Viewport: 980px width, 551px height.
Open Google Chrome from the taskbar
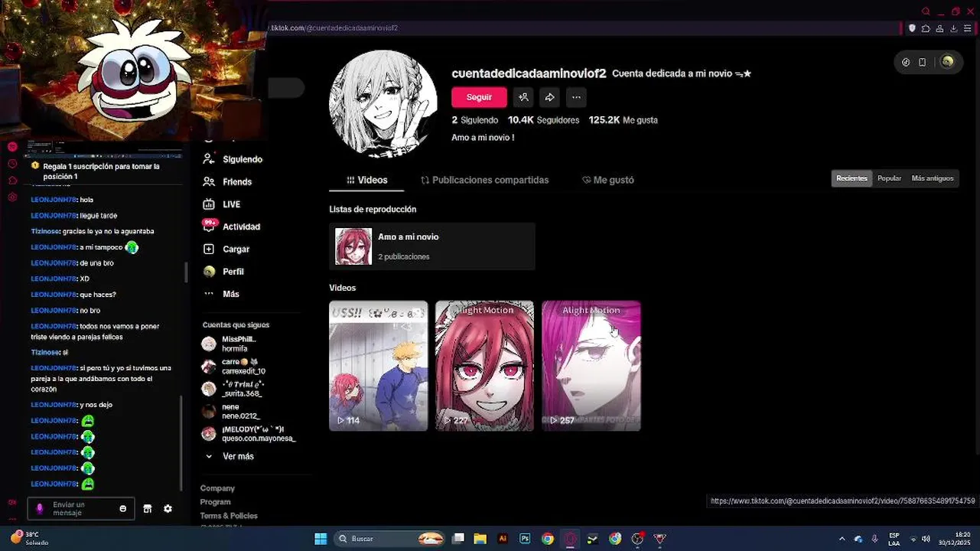point(548,539)
